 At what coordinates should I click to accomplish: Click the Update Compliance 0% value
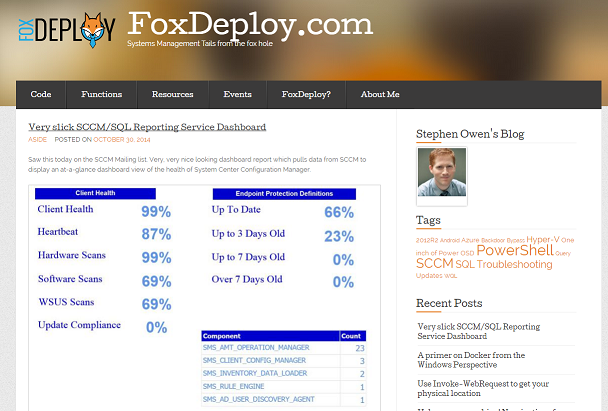tap(157, 328)
